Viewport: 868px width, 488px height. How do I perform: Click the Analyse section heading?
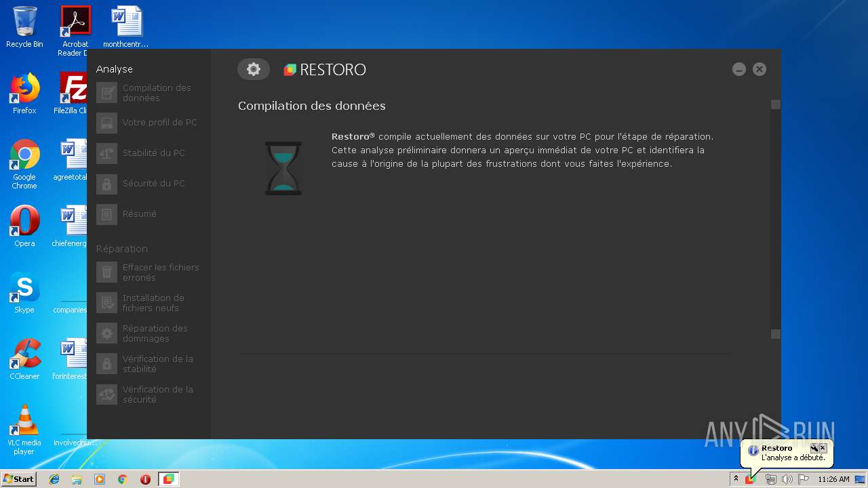click(x=114, y=69)
